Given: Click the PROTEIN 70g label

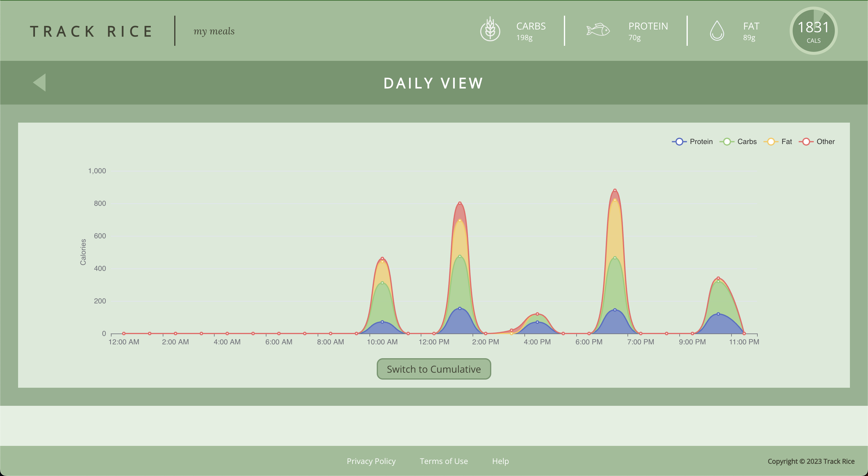Looking at the screenshot, I should click(x=648, y=31).
